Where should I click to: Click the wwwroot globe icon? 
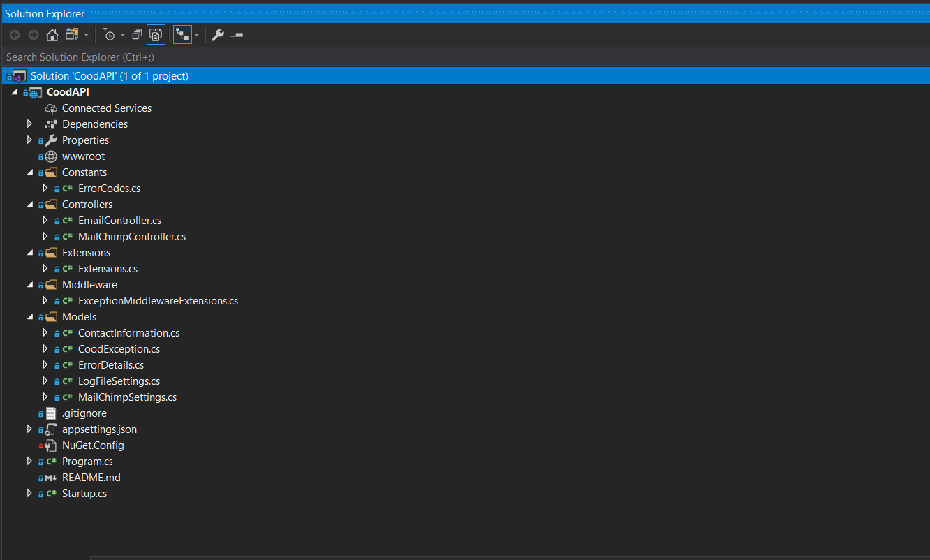pos(51,156)
